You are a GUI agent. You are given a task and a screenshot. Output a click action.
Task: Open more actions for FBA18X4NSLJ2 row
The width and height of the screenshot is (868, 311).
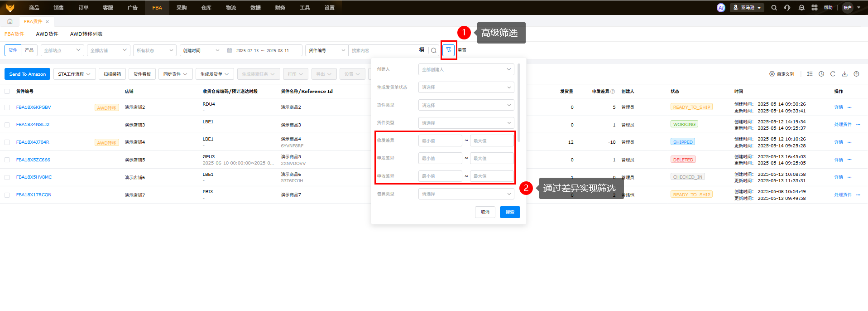click(858, 125)
